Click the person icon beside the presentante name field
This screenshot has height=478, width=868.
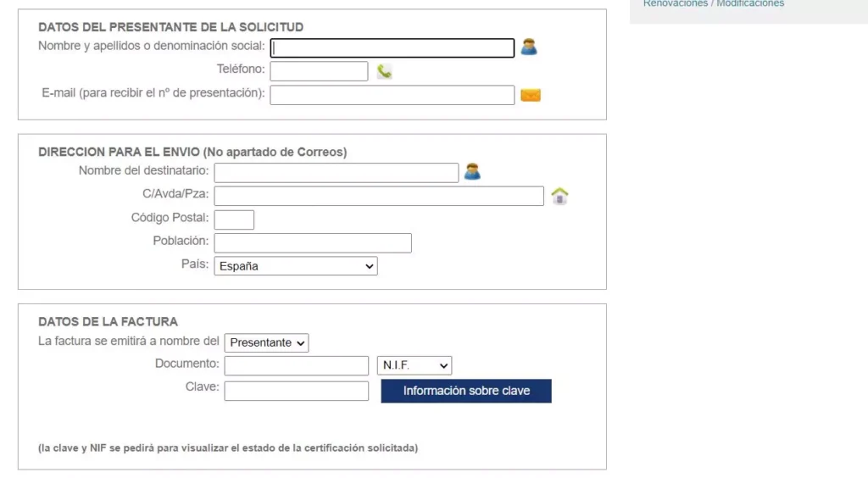point(529,47)
